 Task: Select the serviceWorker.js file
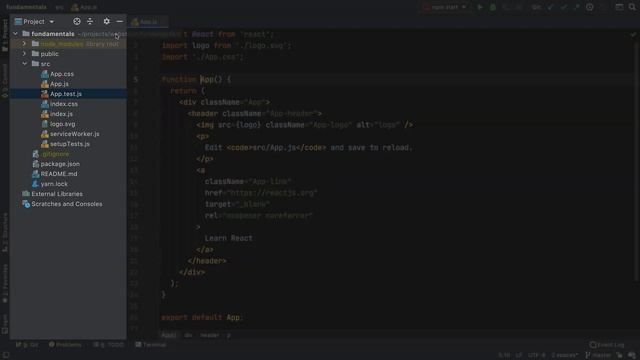pos(75,134)
